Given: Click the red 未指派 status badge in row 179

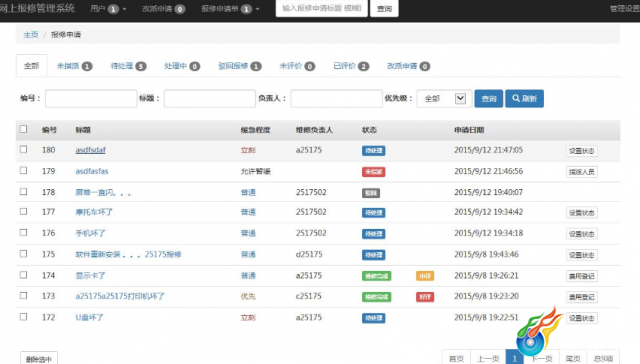Looking at the screenshot, I should pyautogui.click(x=373, y=172).
